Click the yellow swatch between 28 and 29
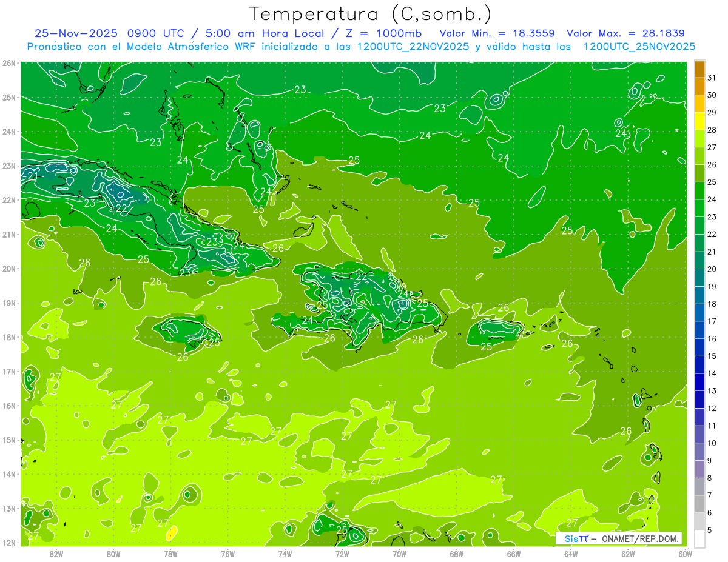Image resolution: width=728 pixels, height=562 pixels. click(699, 121)
